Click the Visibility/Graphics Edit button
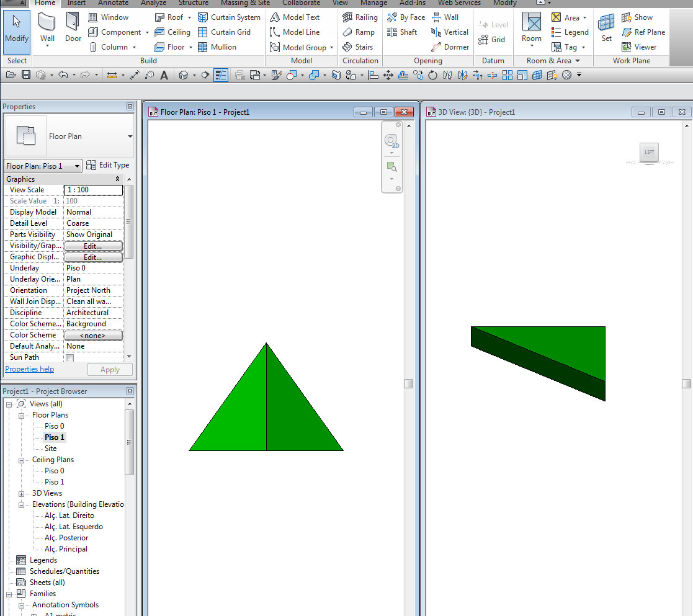This screenshot has height=616, width=693. [x=93, y=246]
